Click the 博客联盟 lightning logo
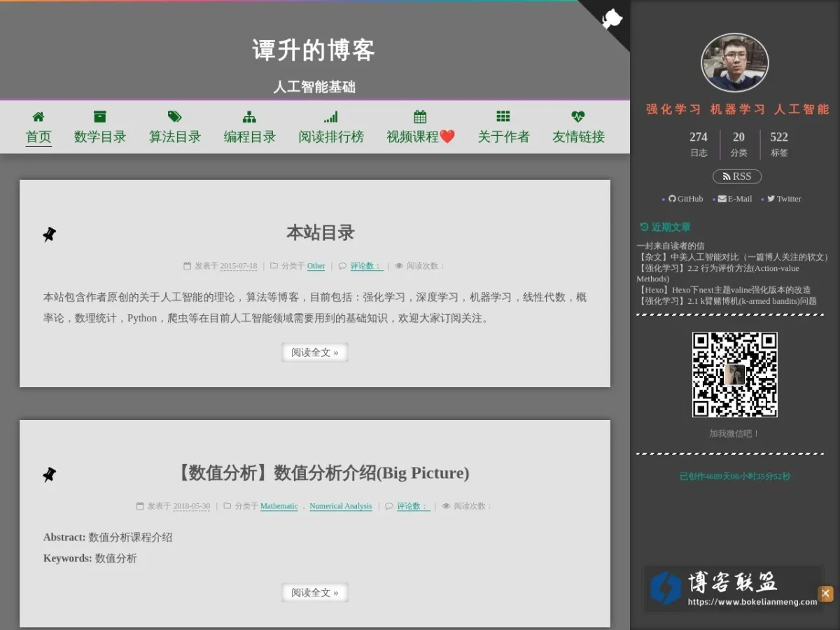The width and height of the screenshot is (840, 630). click(x=666, y=588)
